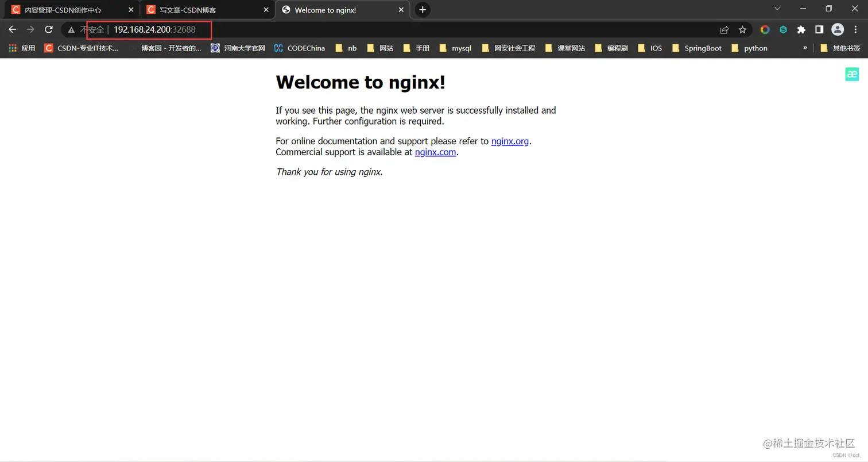The image size is (868, 462).
Task: Share this page via share icon
Action: tap(724, 29)
